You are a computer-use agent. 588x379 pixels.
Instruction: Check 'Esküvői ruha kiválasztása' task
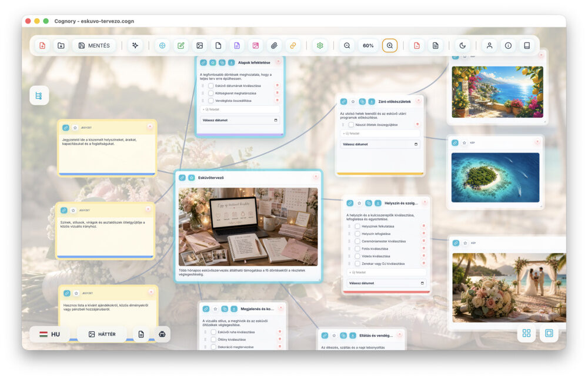214,332
